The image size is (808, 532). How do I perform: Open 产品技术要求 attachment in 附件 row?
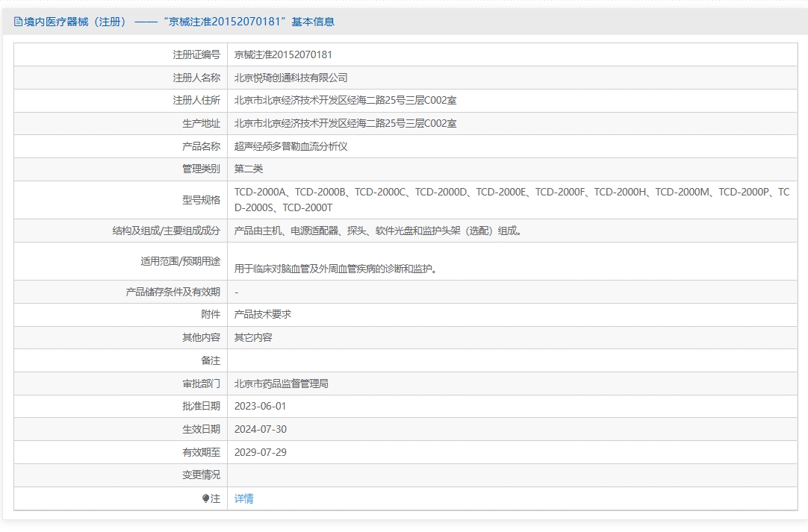(263, 314)
